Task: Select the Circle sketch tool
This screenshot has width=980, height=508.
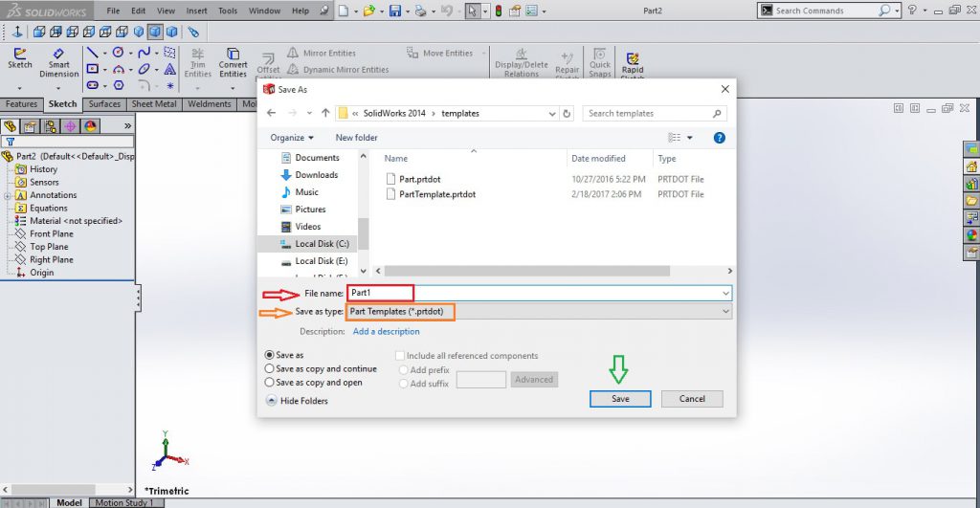Action: (118, 53)
